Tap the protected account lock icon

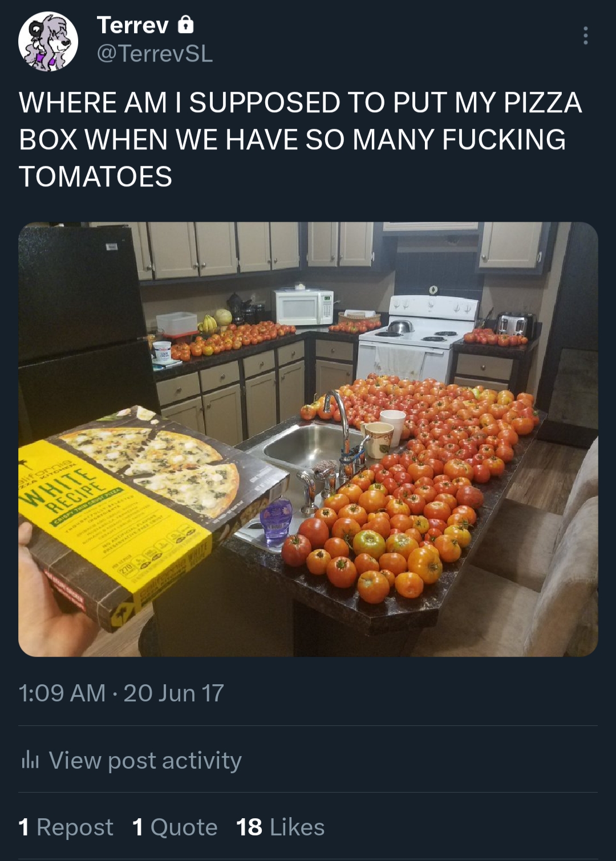(x=186, y=25)
